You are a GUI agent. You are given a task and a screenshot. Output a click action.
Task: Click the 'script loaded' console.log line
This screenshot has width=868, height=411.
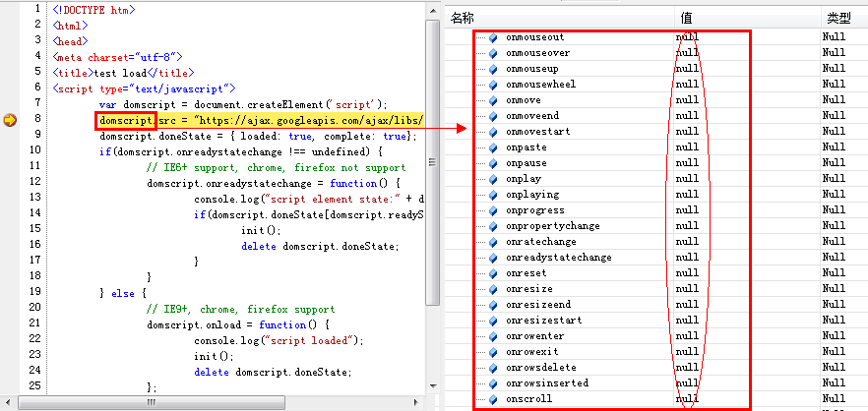[x=279, y=341]
